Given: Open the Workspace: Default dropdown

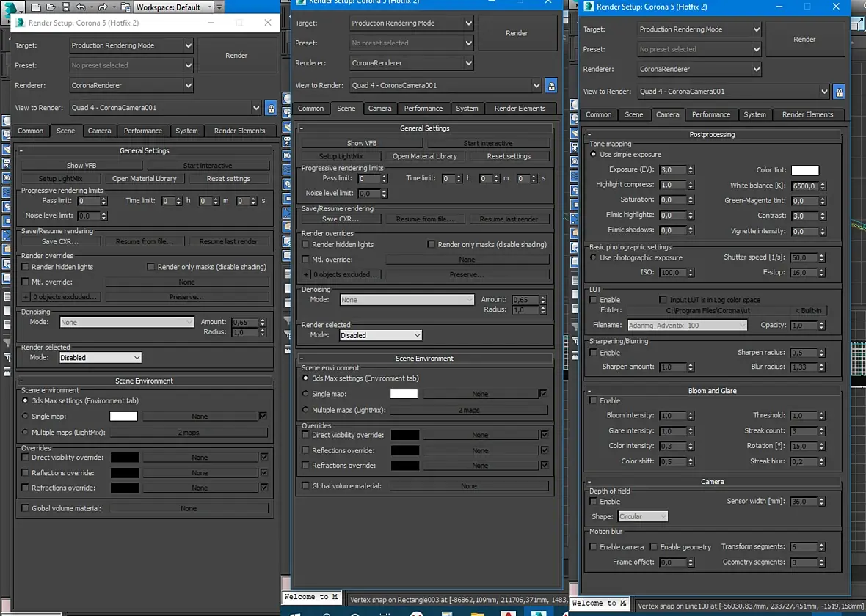Looking at the screenshot, I should (x=173, y=7).
